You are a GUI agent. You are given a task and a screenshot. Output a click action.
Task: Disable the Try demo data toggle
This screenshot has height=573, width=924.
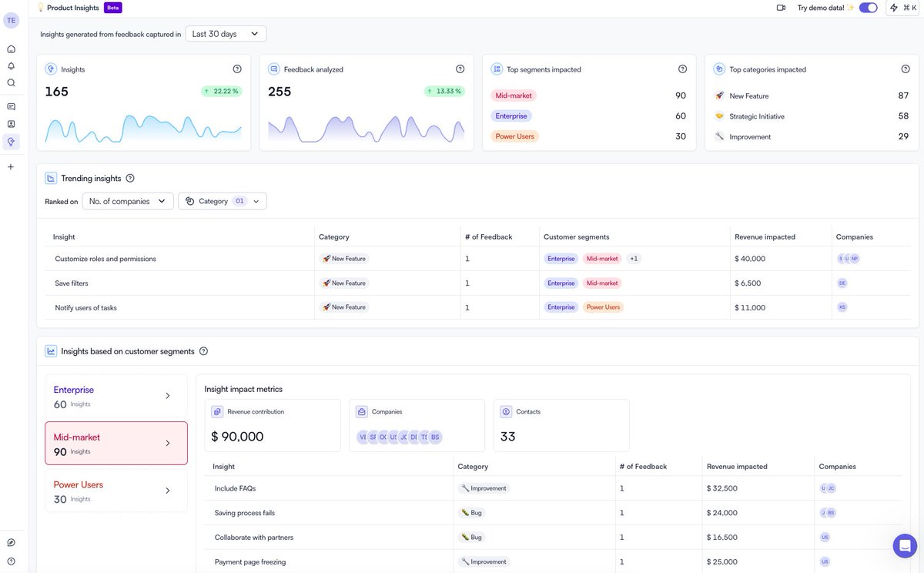[869, 6]
